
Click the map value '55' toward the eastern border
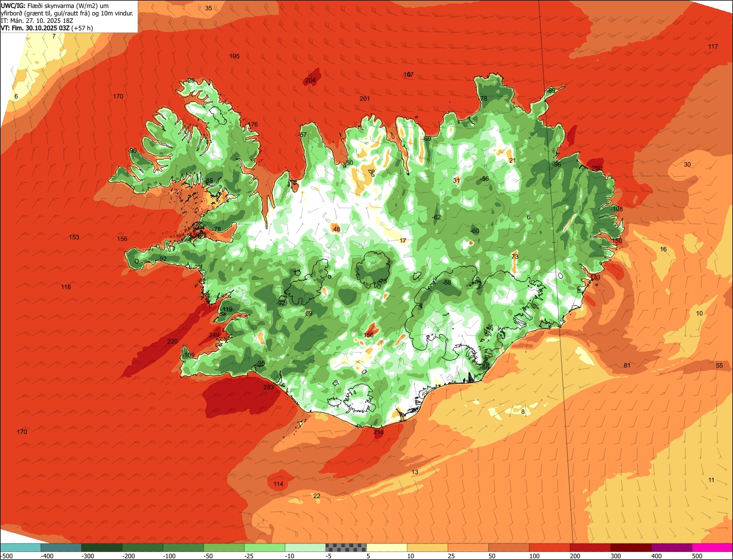pyautogui.click(x=719, y=365)
